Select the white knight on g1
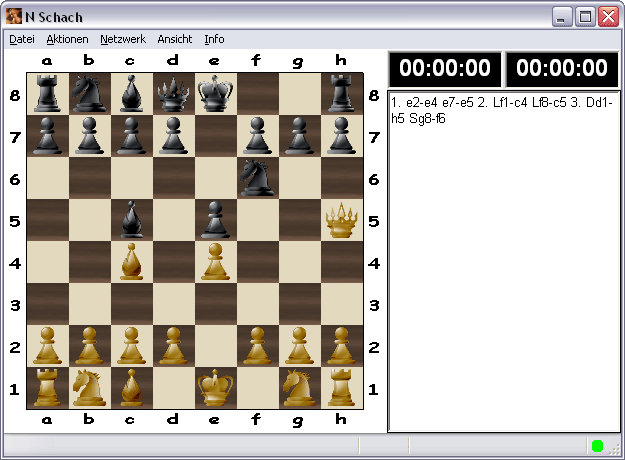This screenshot has width=625, height=460. click(x=299, y=388)
